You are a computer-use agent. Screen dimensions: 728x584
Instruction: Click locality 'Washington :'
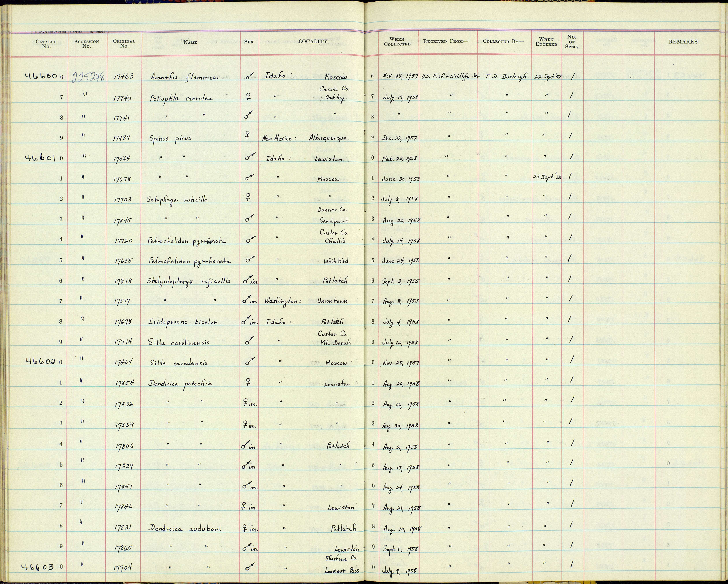point(283,301)
